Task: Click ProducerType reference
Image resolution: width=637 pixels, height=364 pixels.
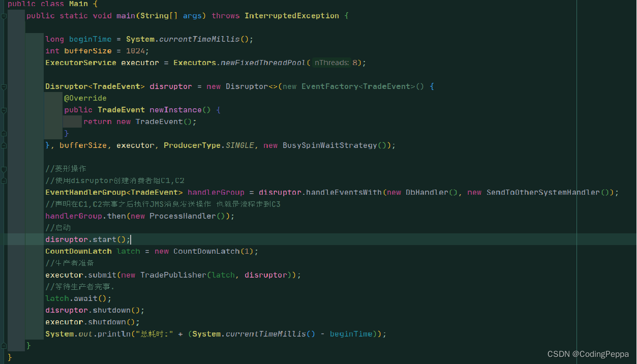Action: tap(192, 145)
